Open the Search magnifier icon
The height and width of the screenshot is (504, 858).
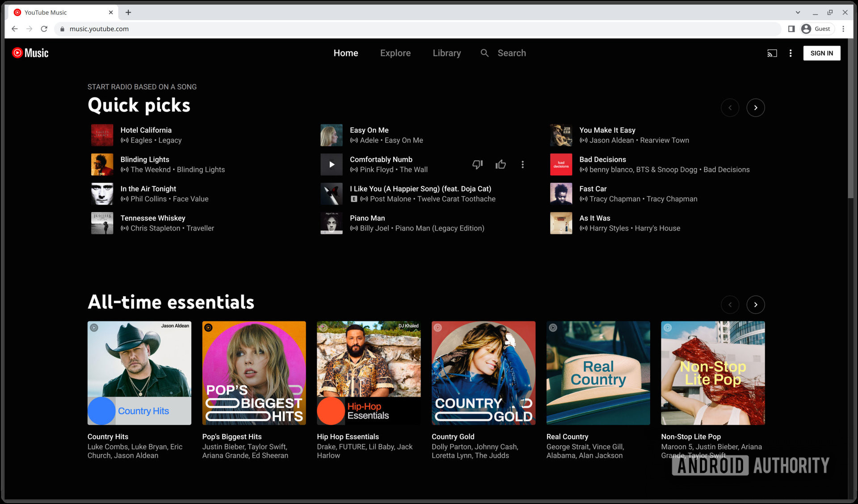tap(484, 53)
